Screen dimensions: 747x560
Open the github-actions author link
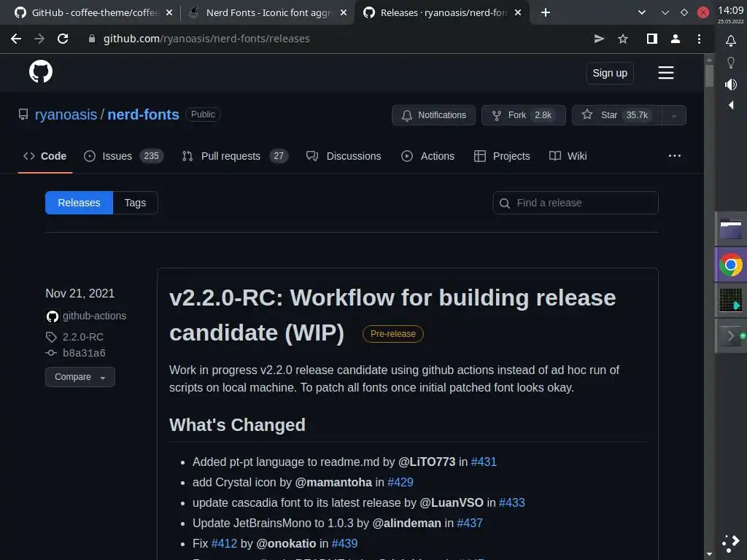[x=94, y=316]
